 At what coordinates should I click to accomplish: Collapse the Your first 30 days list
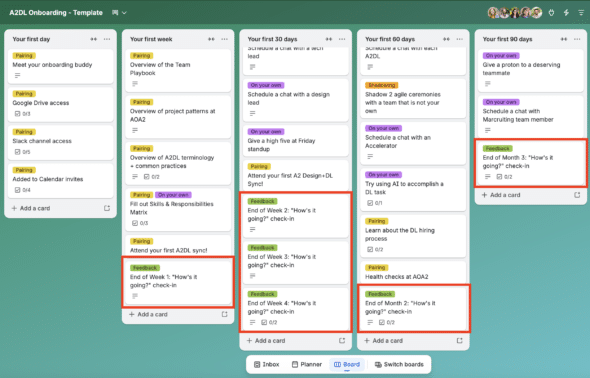328,39
